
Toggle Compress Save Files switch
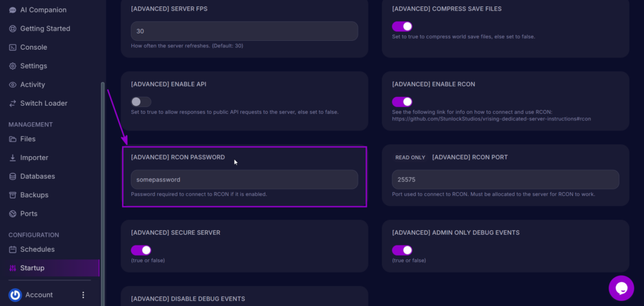[x=402, y=26]
